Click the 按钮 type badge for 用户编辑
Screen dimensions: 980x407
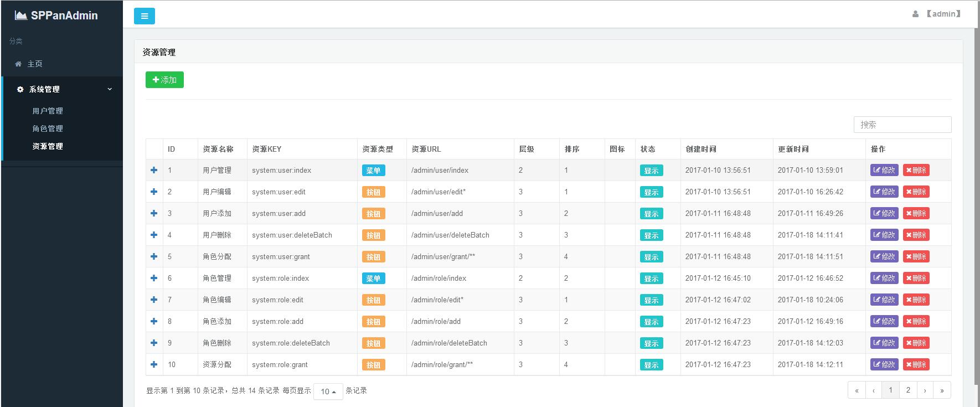[374, 192]
